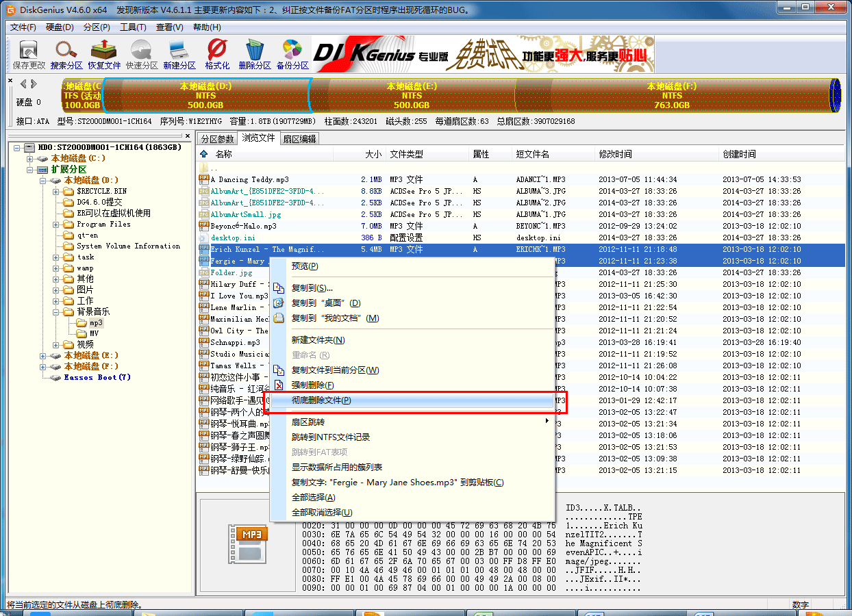This screenshot has height=616, width=852.
Task: Click the DiskGenius 专业版 banner
Action: (484, 54)
